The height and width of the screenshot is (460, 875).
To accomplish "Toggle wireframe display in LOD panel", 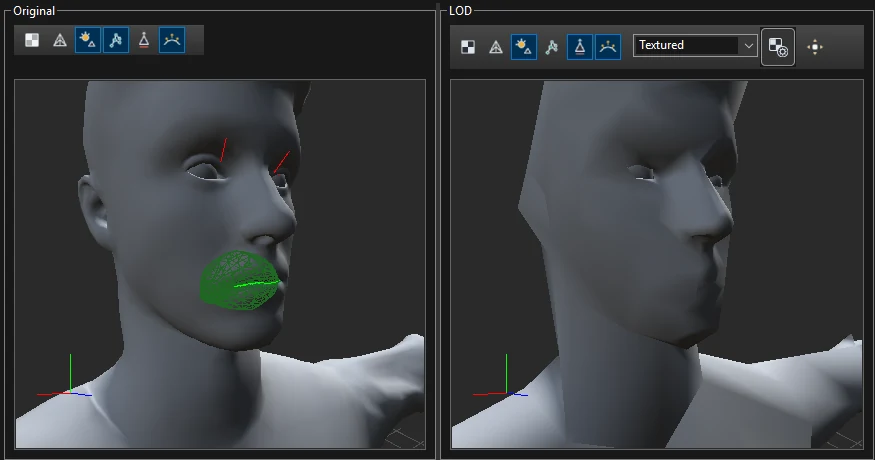I will point(496,47).
